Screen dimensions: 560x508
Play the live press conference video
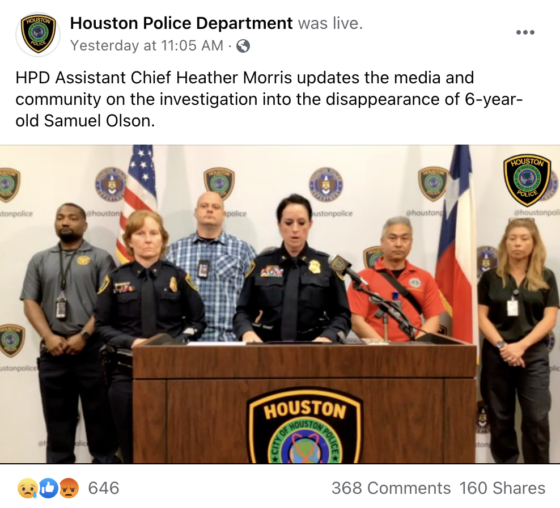[x=280, y=304]
